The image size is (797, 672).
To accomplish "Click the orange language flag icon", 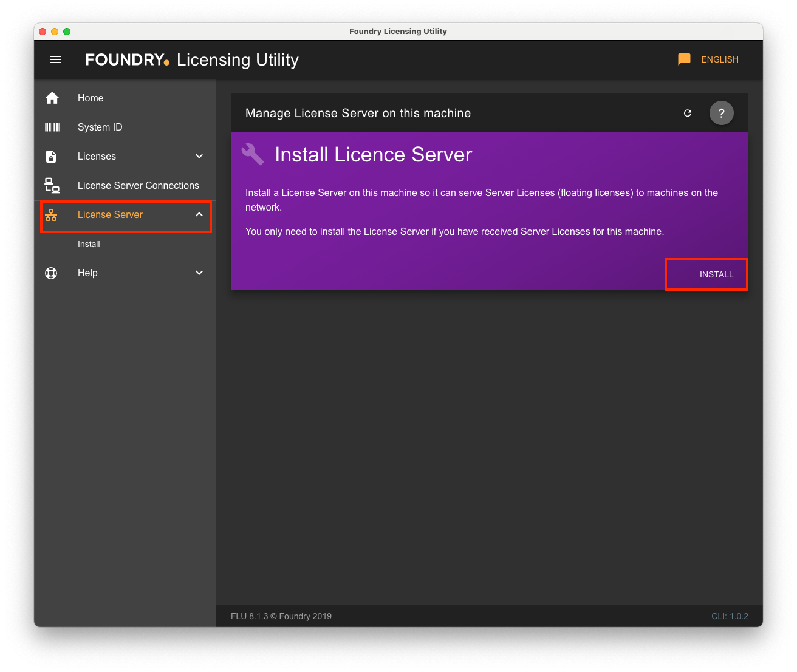I will [x=684, y=59].
